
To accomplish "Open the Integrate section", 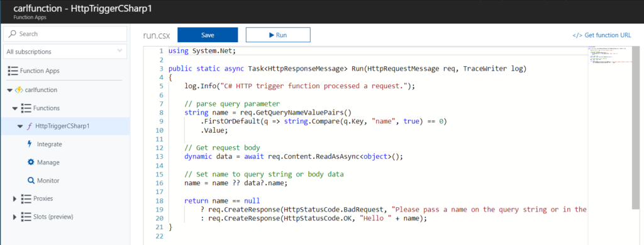I will 49,144.
